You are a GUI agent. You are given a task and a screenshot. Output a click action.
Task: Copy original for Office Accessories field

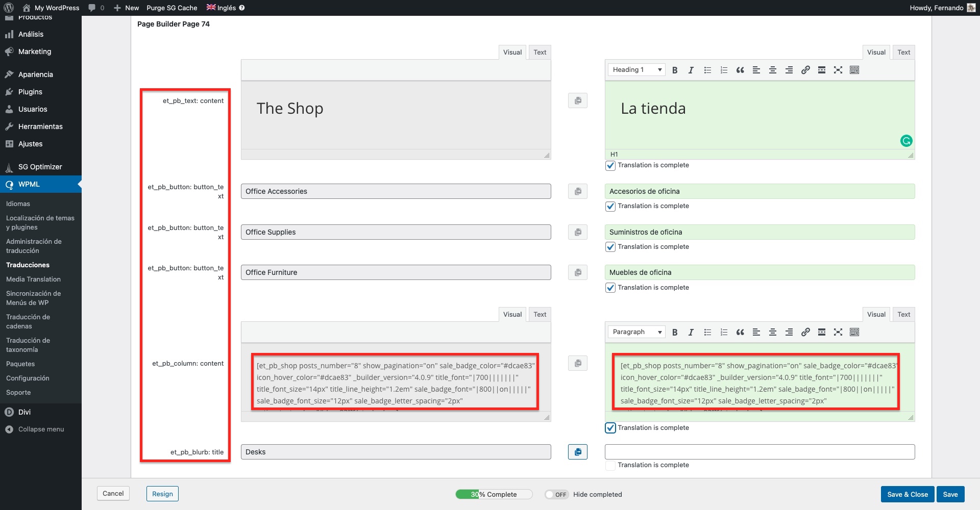coord(577,191)
